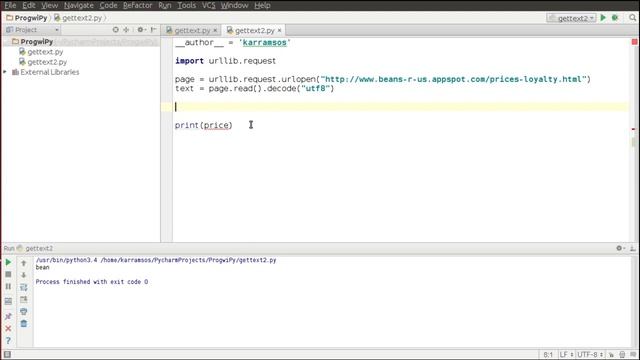Click gettext2.py breadcrumb in navigation bar

coord(78,18)
